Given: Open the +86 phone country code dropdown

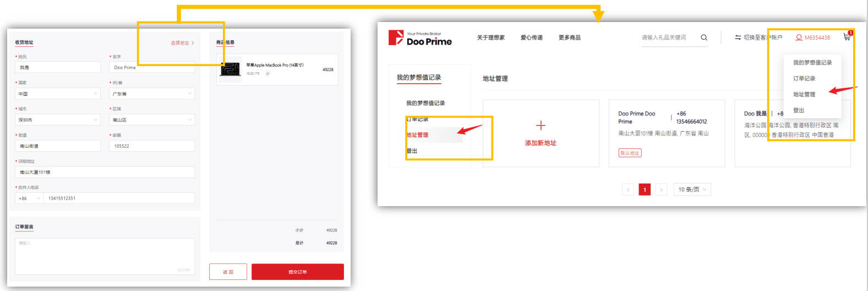Looking at the screenshot, I should (x=29, y=198).
